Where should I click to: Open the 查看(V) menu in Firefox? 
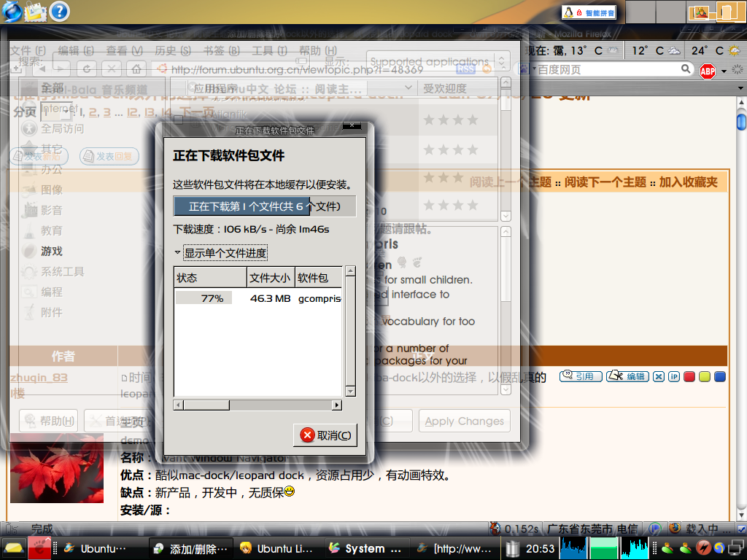tap(124, 50)
